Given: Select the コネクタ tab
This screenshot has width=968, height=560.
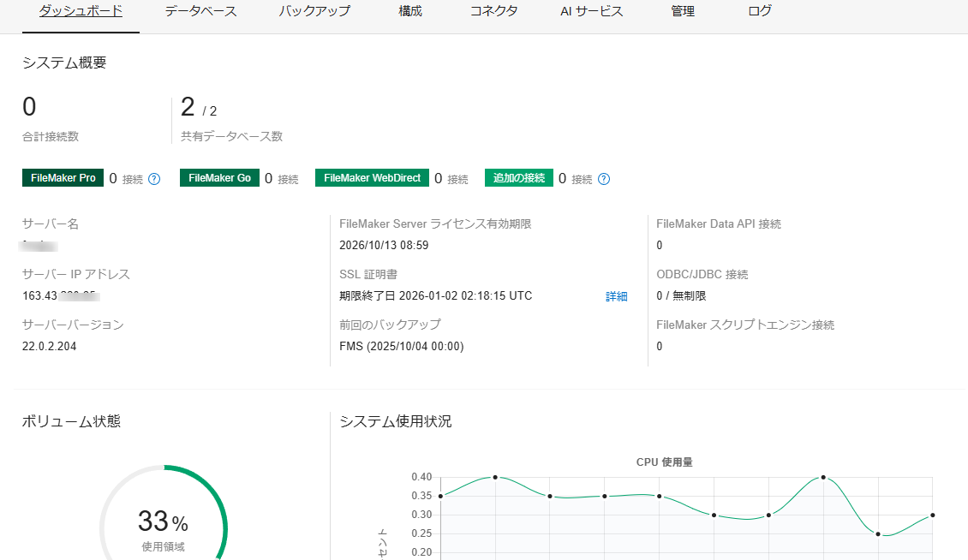Looking at the screenshot, I should point(493,12).
